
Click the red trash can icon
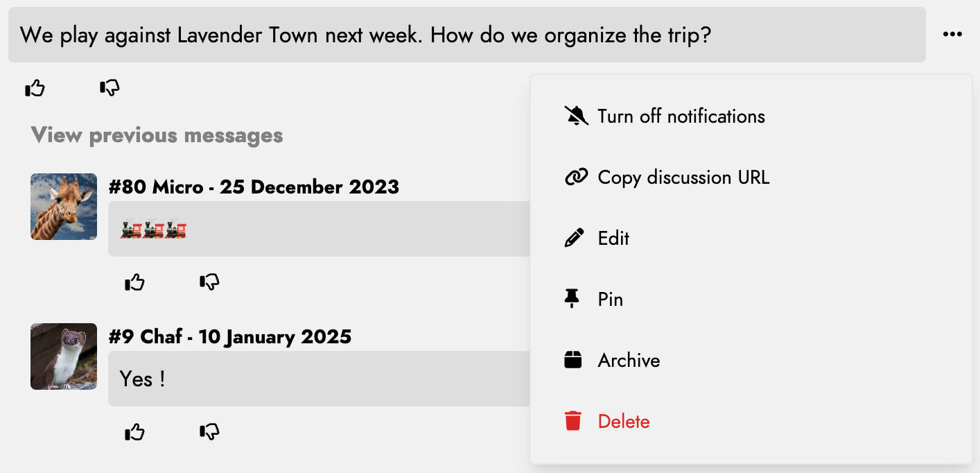coord(572,421)
